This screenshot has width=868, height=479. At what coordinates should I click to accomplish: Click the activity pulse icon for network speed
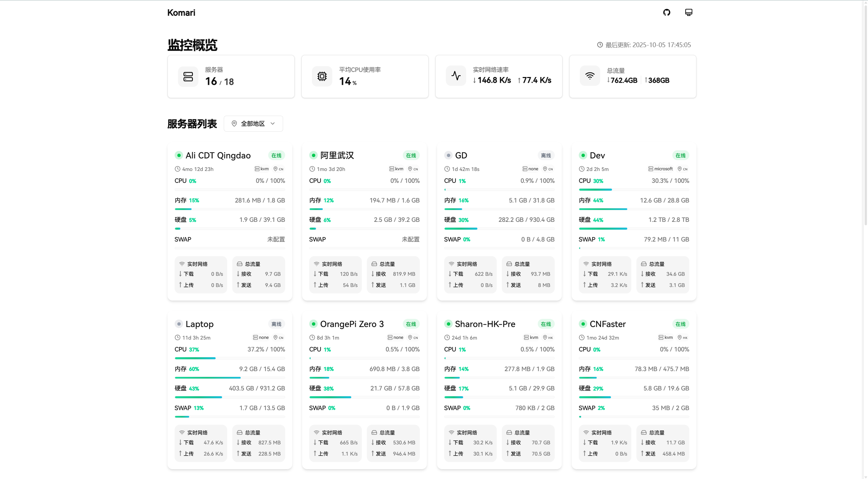point(456,76)
